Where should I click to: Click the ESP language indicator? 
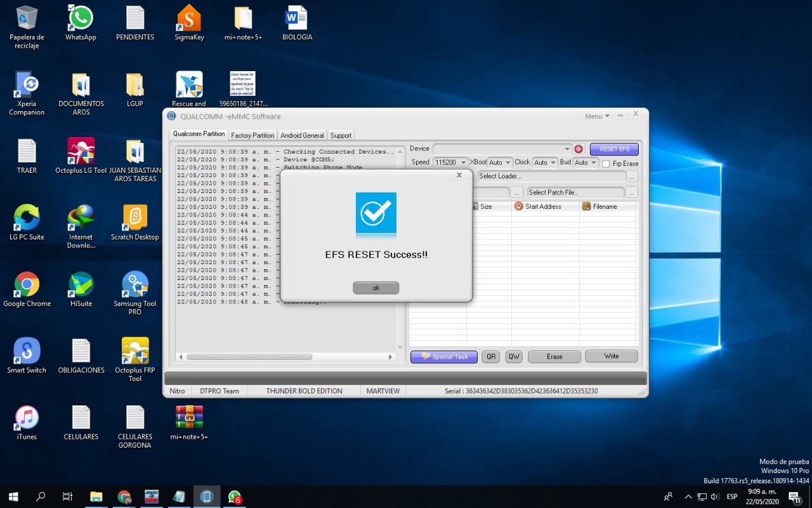(732, 497)
